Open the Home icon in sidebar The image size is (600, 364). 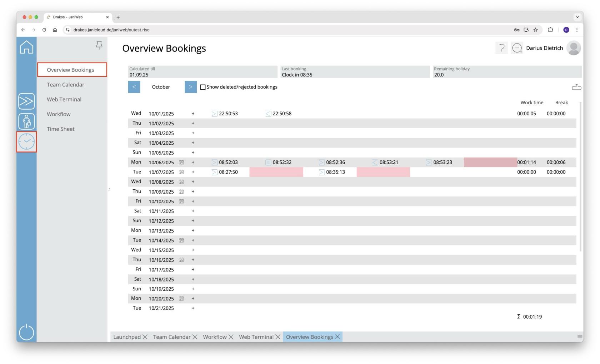26,47
